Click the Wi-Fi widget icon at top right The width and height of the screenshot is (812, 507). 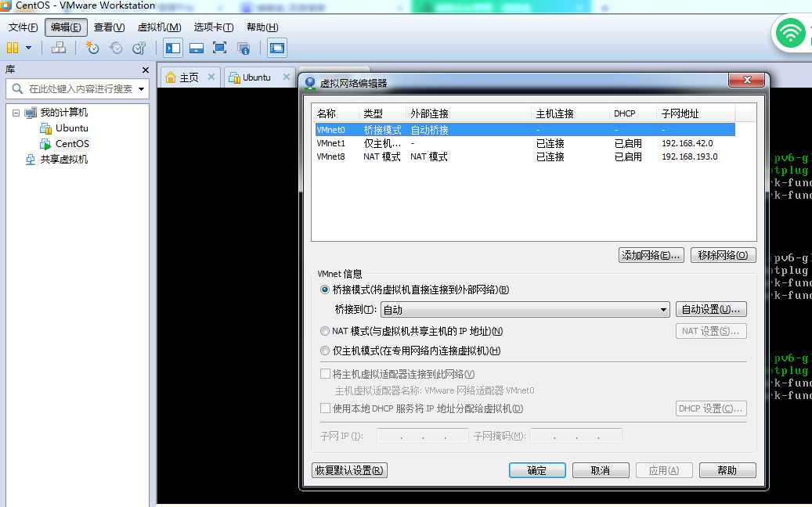click(x=790, y=34)
